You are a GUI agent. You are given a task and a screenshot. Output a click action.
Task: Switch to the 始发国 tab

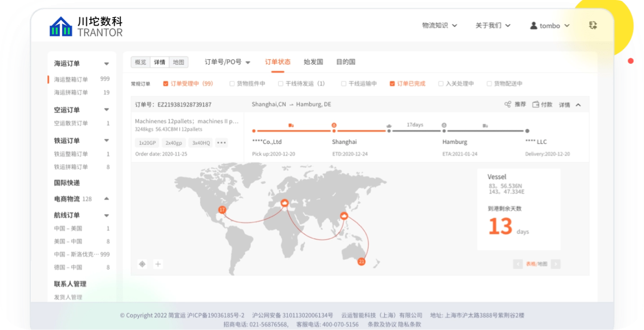click(313, 62)
